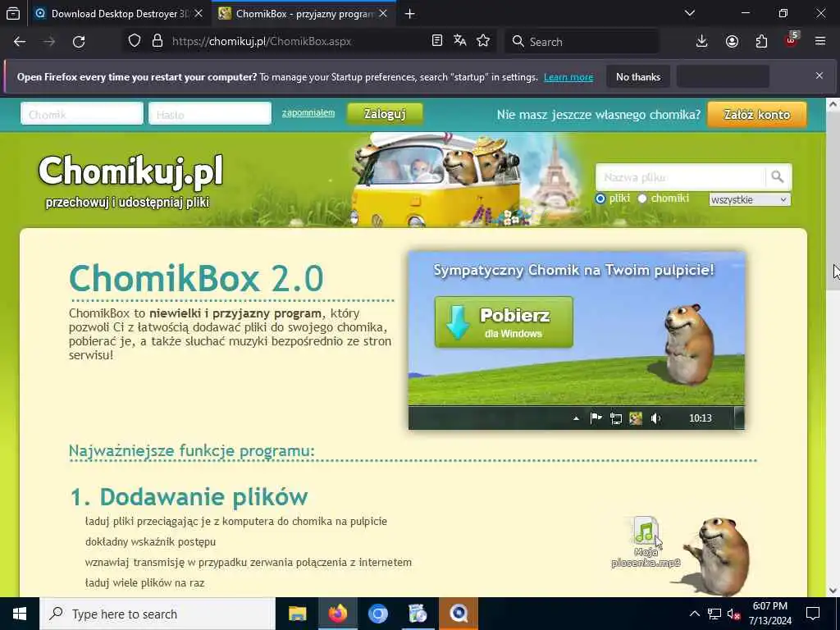Open the blue circular browser icon on the taskbar
Image resolution: width=840 pixels, height=630 pixels.
point(377,614)
